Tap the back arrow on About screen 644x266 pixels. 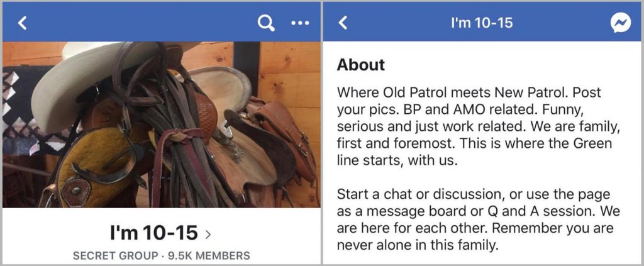(343, 23)
